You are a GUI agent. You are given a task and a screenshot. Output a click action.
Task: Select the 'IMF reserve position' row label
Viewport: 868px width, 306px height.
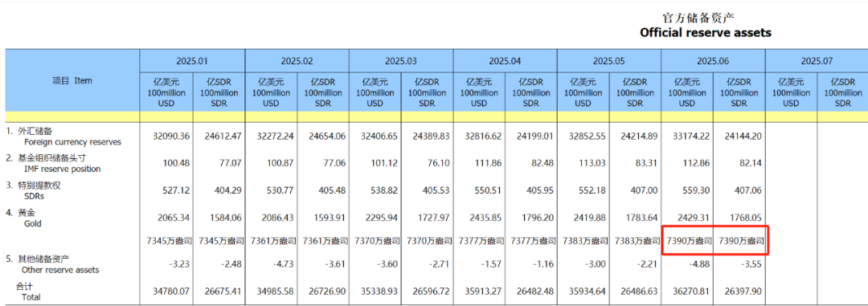[x=61, y=169]
